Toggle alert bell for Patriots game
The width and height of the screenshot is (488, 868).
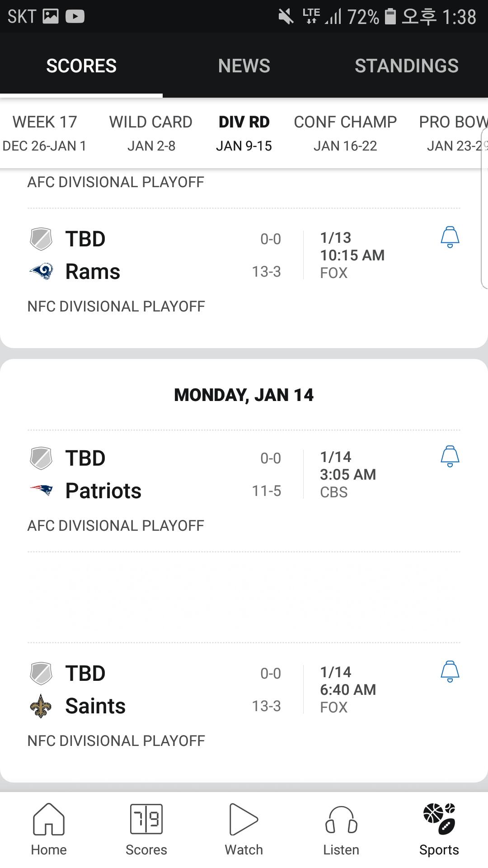(x=450, y=456)
